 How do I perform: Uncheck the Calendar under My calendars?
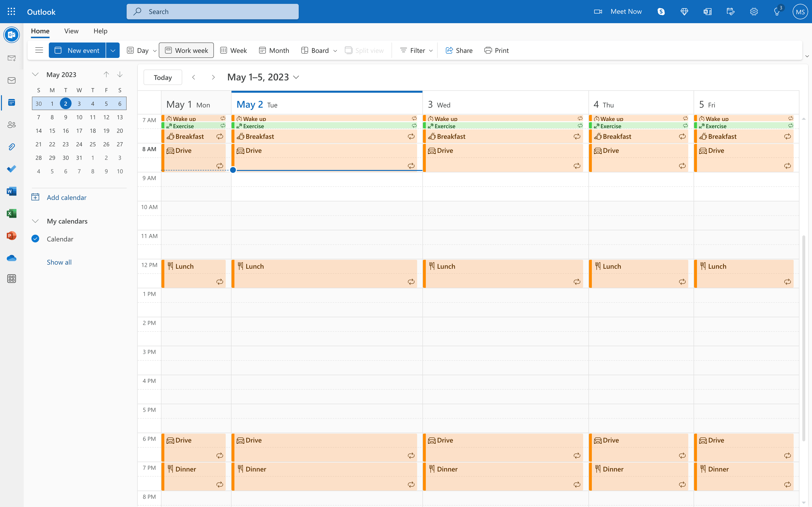point(35,239)
